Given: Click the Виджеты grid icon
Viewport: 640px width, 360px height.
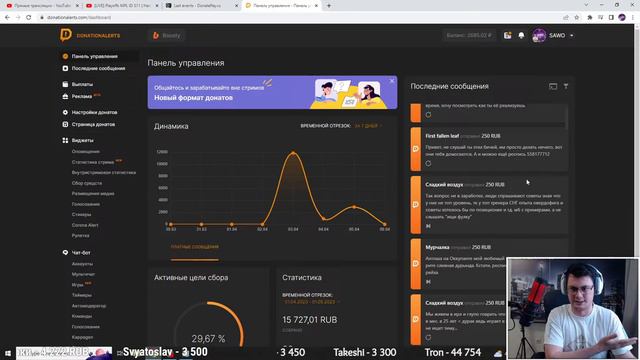Looking at the screenshot, I should click(x=65, y=140).
